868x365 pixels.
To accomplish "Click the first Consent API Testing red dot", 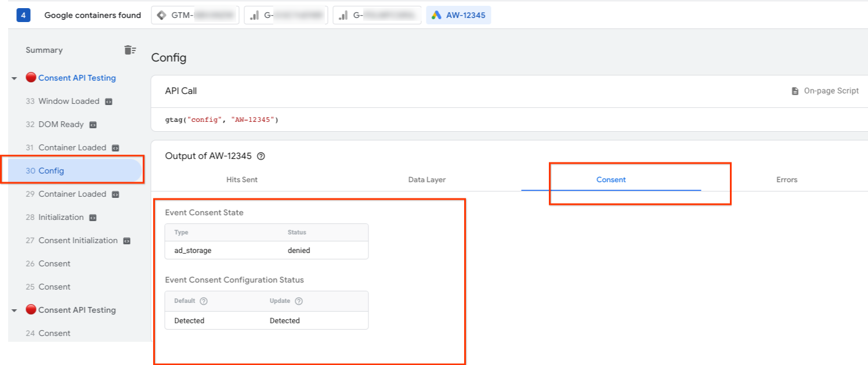I will (x=31, y=78).
